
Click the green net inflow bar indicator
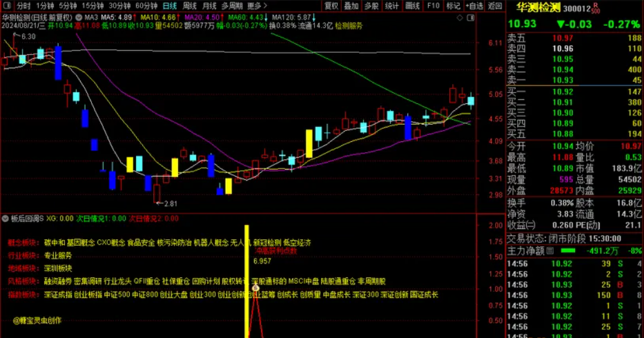point(568,250)
